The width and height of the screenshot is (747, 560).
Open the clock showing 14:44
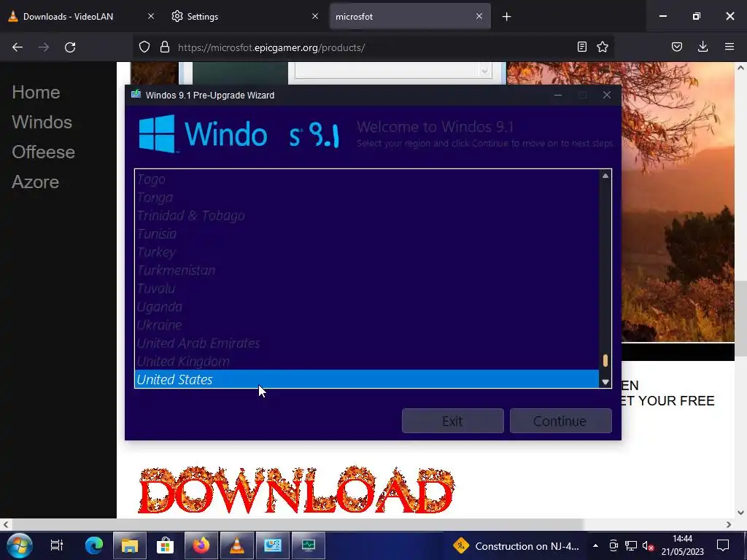[x=682, y=545]
